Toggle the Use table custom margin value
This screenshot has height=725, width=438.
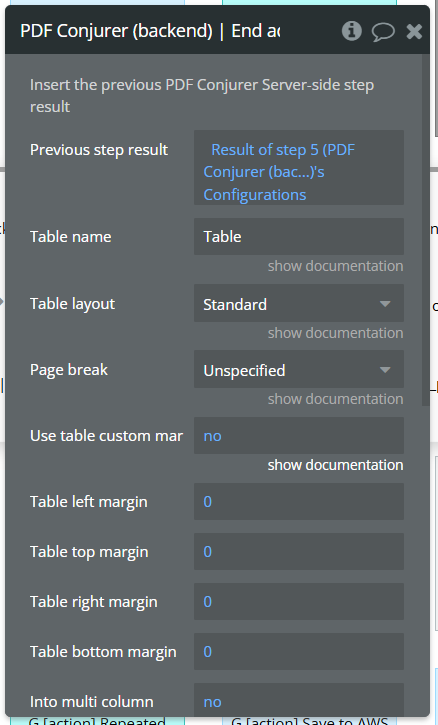pyautogui.click(x=299, y=436)
